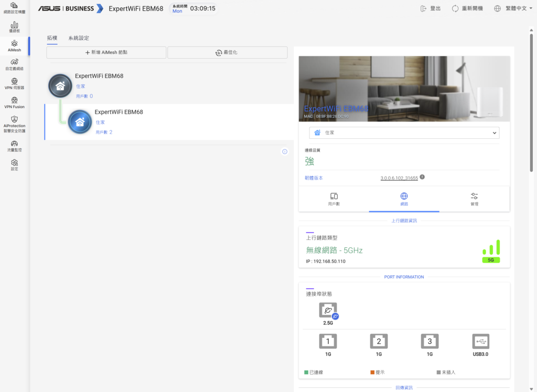Switch to the 管理 tab in the node panel
The height and width of the screenshot is (392, 537).
474,199
